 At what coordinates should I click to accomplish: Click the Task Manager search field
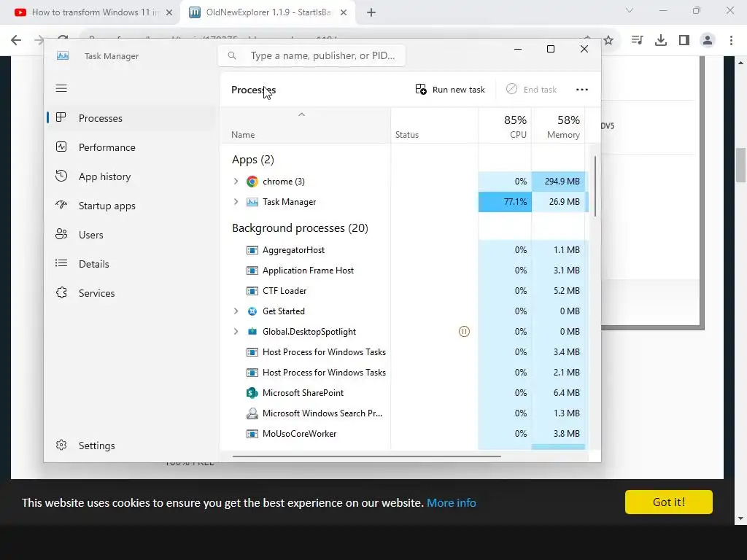(x=311, y=55)
